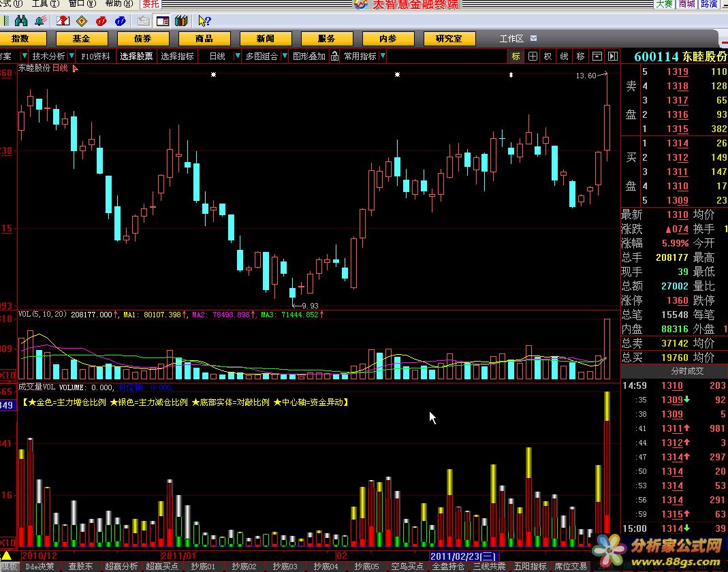Expand the dropdown arrow after 技术分析
This screenshot has width=728, height=572.
pyautogui.click(x=71, y=56)
